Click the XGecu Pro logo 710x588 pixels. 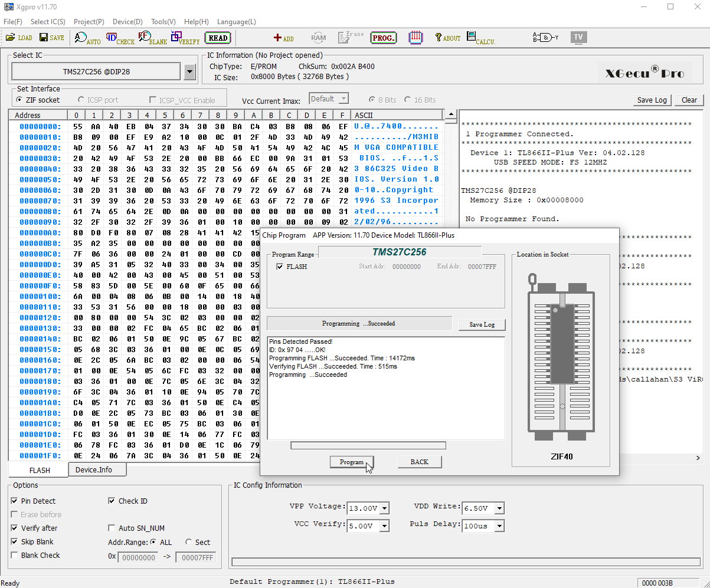pyautogui.click(x=644, y=73)
